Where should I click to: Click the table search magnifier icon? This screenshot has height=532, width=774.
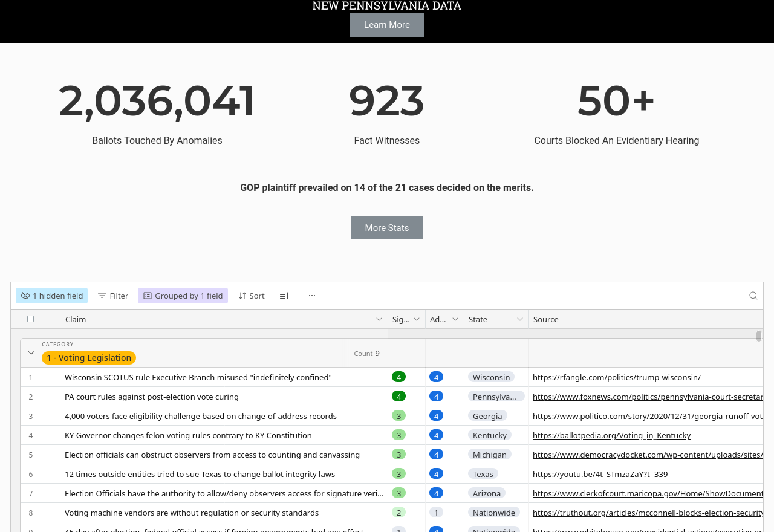pyautogui.click(x=753, y=296)
